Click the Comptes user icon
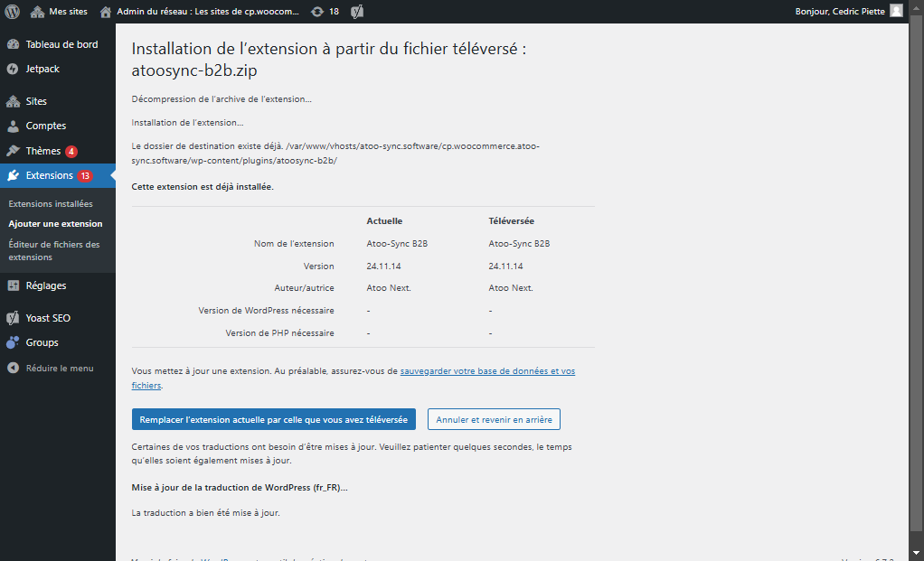This screenshot has height=561, width=924. click(13, 126)
